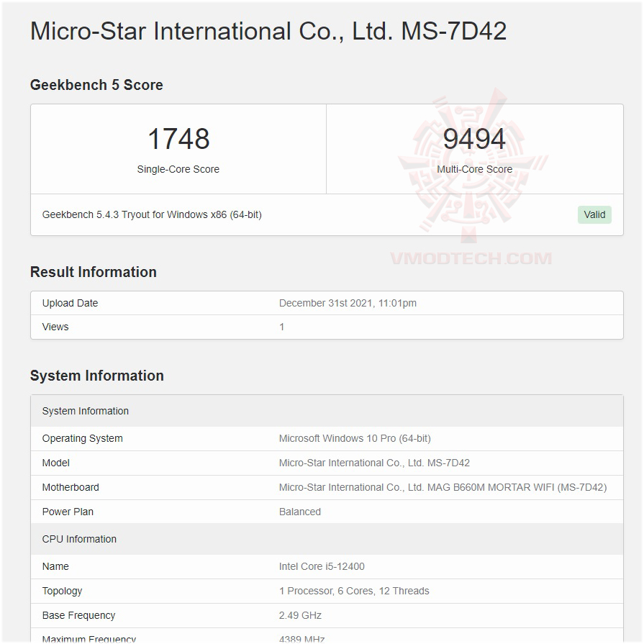Open the MAG B660M MORTAR WIFI motherboard entry
The width and height of the screenshot is (644, 644).
[x=443, y=487]
